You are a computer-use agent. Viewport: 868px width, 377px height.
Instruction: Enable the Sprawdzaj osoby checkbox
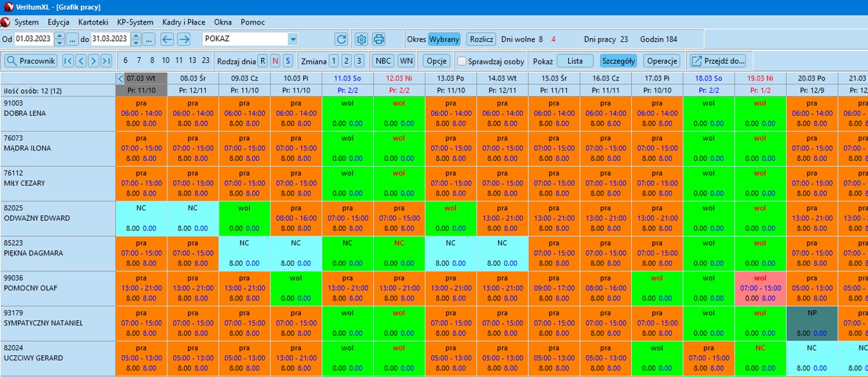pyautogui.click(x=461, y=62)
